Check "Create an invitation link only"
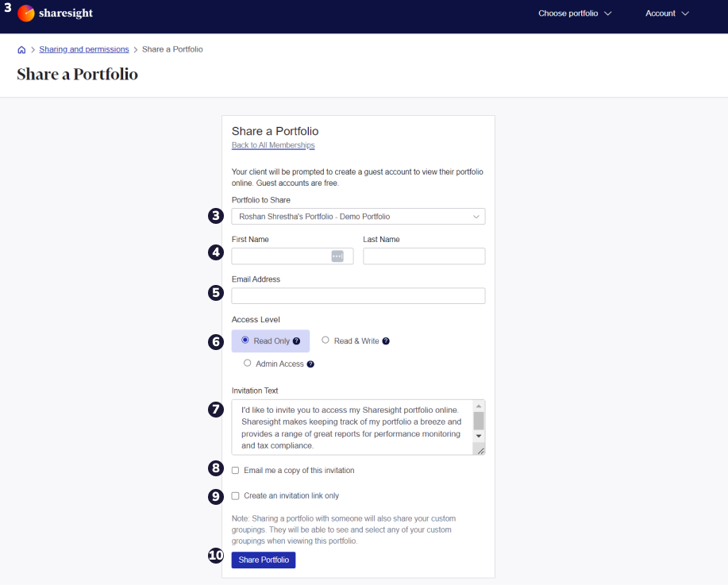The image size is (728, 585). (x=234, y=495)
